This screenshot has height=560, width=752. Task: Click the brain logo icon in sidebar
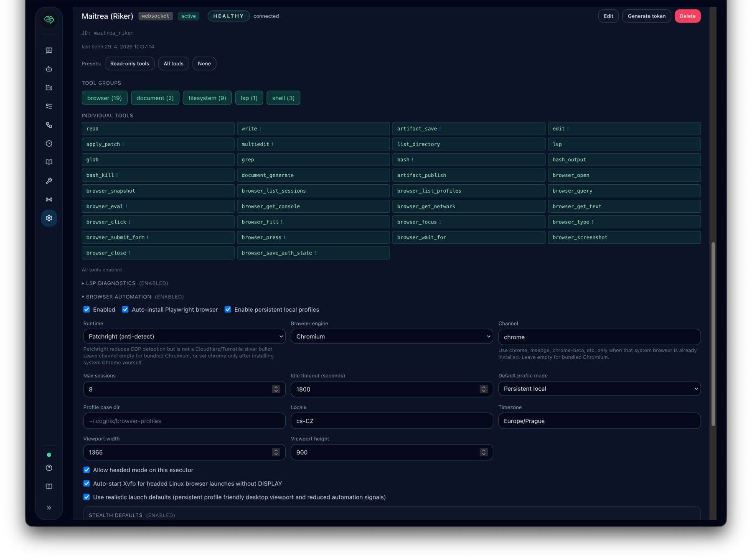click(x=49, y=20)
